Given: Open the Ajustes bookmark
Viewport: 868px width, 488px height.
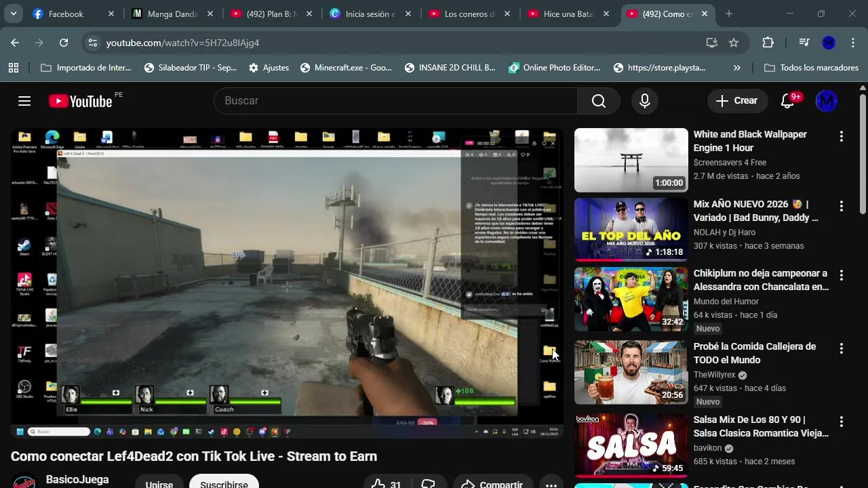Looking at the screenshot, I should point(269,68).
